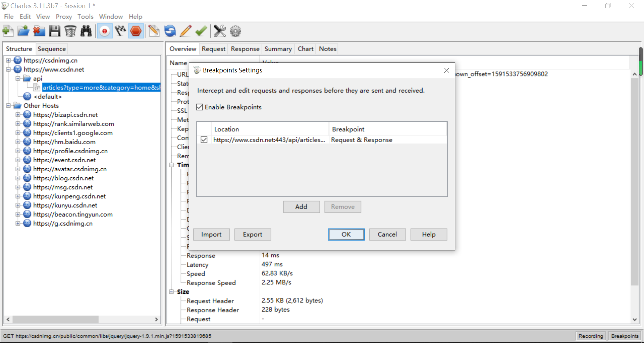Screen dimensions: 644x343
Task: Open the Tools menu
Action: 86,16
